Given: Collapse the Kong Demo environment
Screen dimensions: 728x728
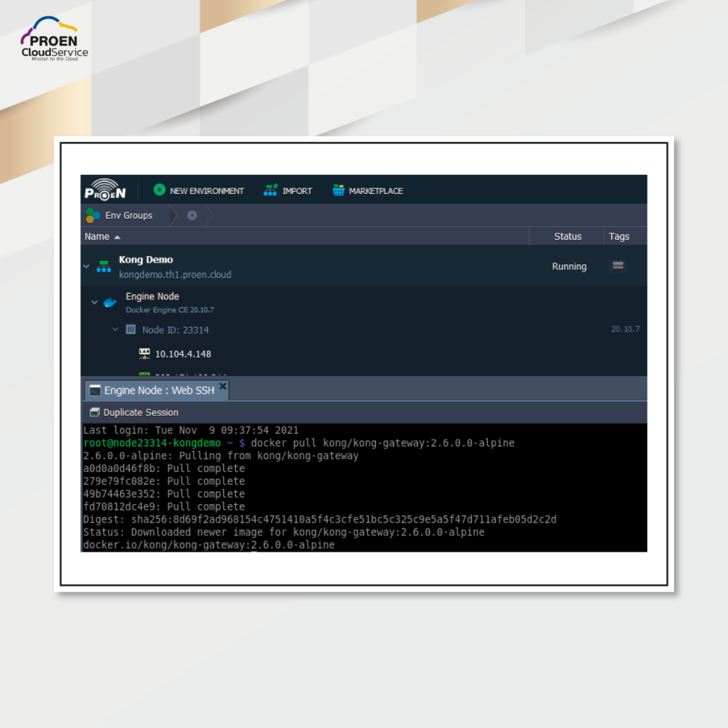Looking at the screenshot, I should point(86,267).
